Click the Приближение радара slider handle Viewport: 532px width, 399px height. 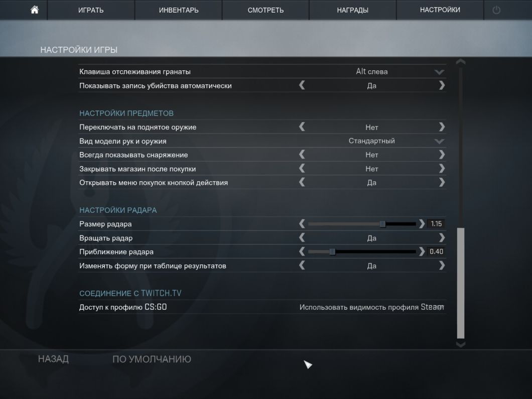pos(332,252)
